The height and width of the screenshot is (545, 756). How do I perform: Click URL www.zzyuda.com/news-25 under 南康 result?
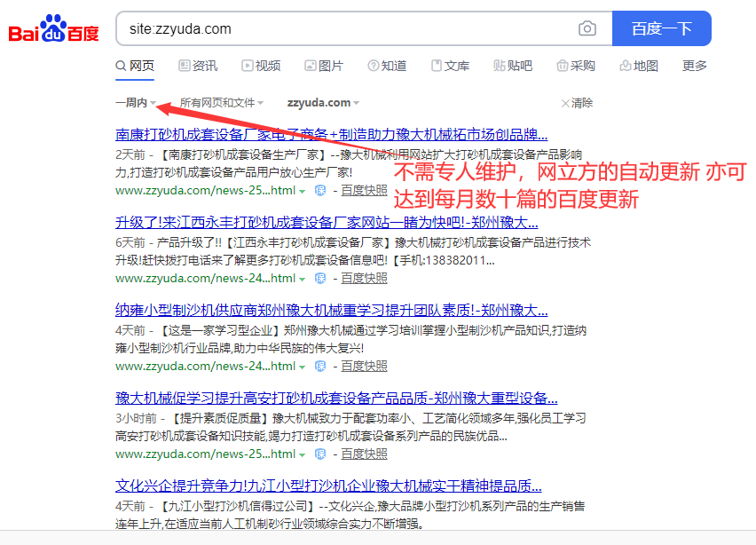click(205, 191)
